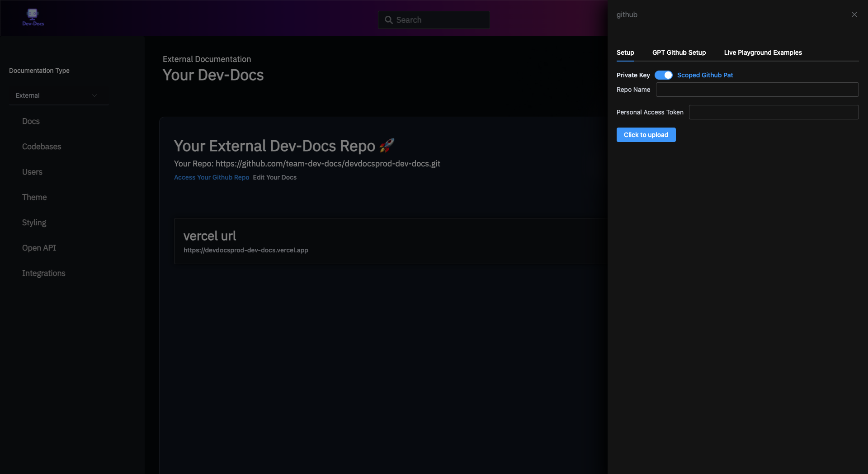868x474 pixels.
Task: Focus the Repo Name input field
Action: 757,90
